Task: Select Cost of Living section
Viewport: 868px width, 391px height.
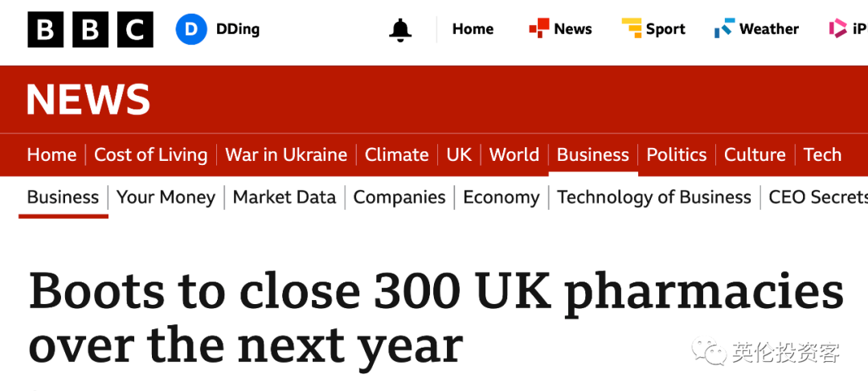Action: click(150, 154)
